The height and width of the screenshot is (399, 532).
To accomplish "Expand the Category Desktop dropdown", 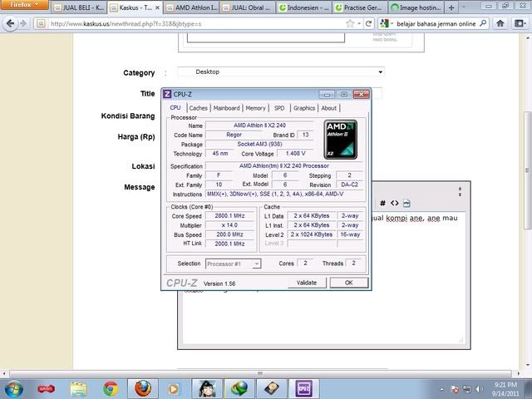I will (x=381, y=72).
